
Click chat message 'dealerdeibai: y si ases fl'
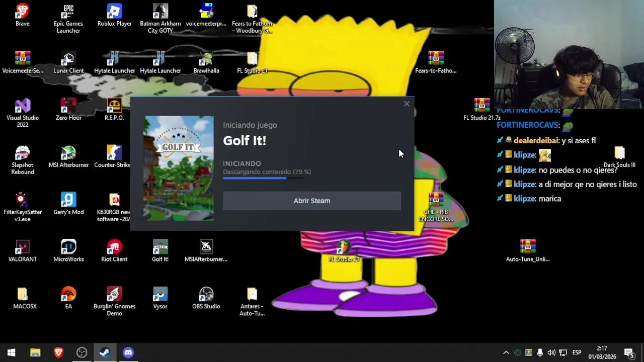click(546, 140)
